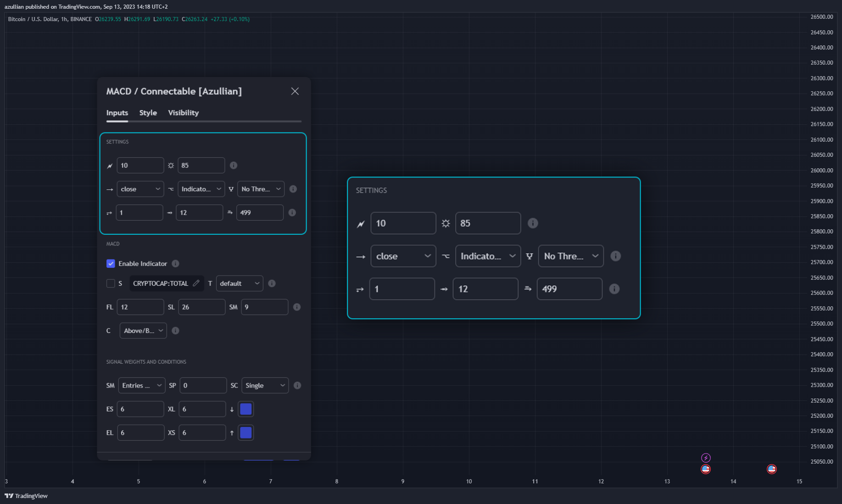Click the field showing 1 in enlarged panel

click(402, 289)
